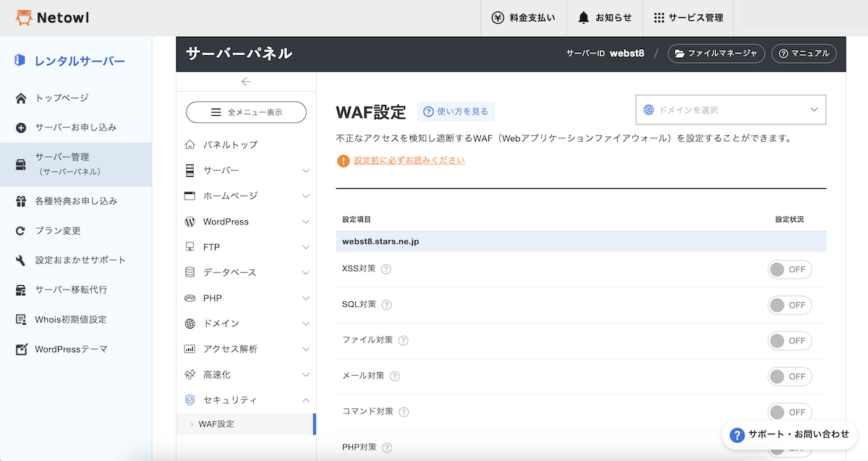The width and height of the screenshot is (868, 461).
Task: Go to トップページ in the left sidebar
Action: 76,98
